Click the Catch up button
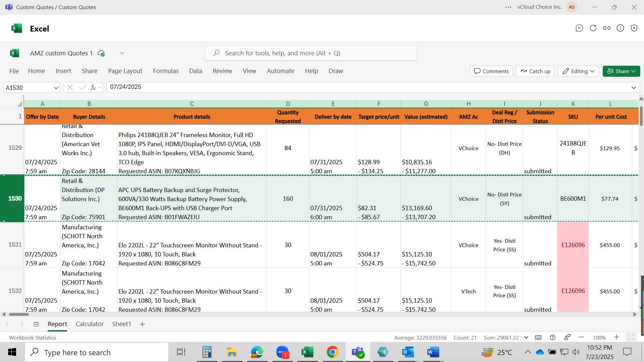The height and width of the screenshot is (362, 644). pyautogui.click(x=535, y=71)
